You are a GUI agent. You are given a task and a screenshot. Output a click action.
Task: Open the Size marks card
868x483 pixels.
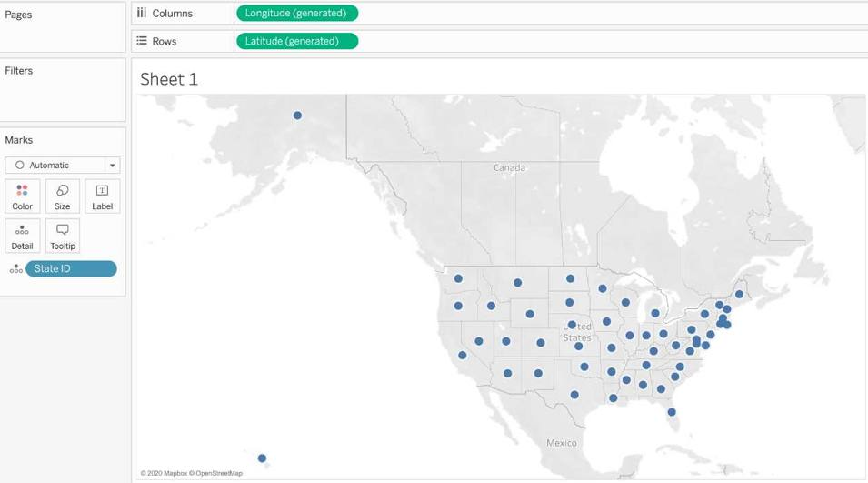click(62, 196)
